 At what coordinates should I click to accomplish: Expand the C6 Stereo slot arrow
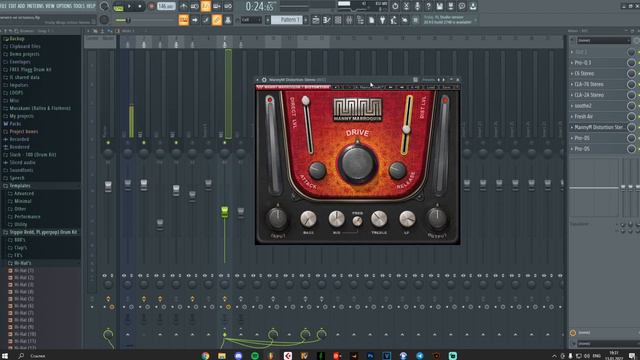pyautogui.click(x=572, y=73)
